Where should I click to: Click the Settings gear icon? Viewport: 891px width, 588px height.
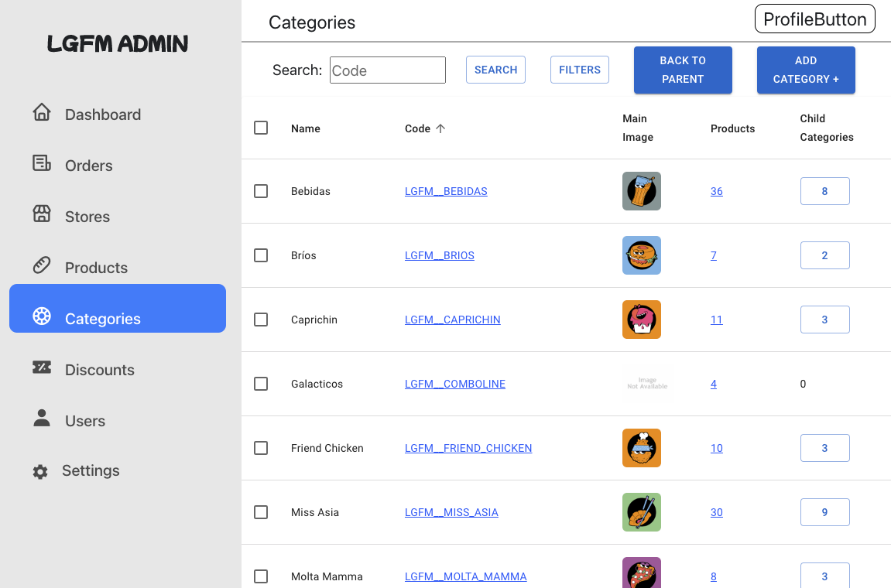pyautogui.click(x=40, y=471)
